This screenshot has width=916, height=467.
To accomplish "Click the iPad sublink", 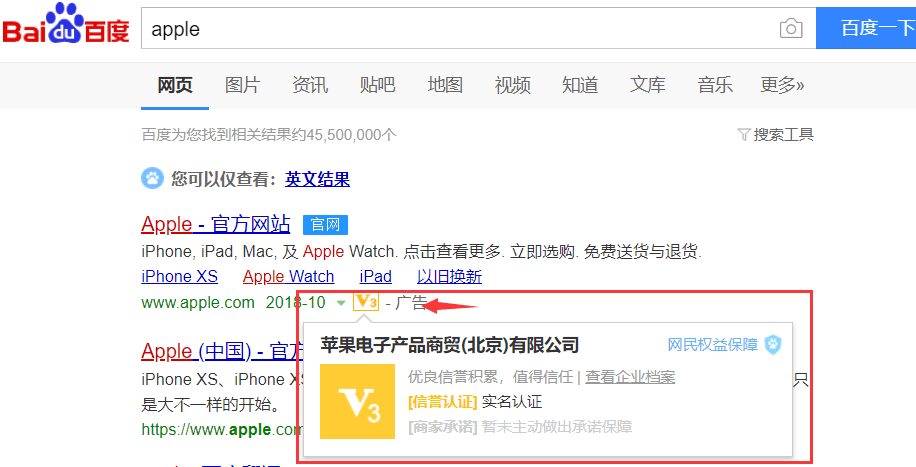I will (376, 276).
